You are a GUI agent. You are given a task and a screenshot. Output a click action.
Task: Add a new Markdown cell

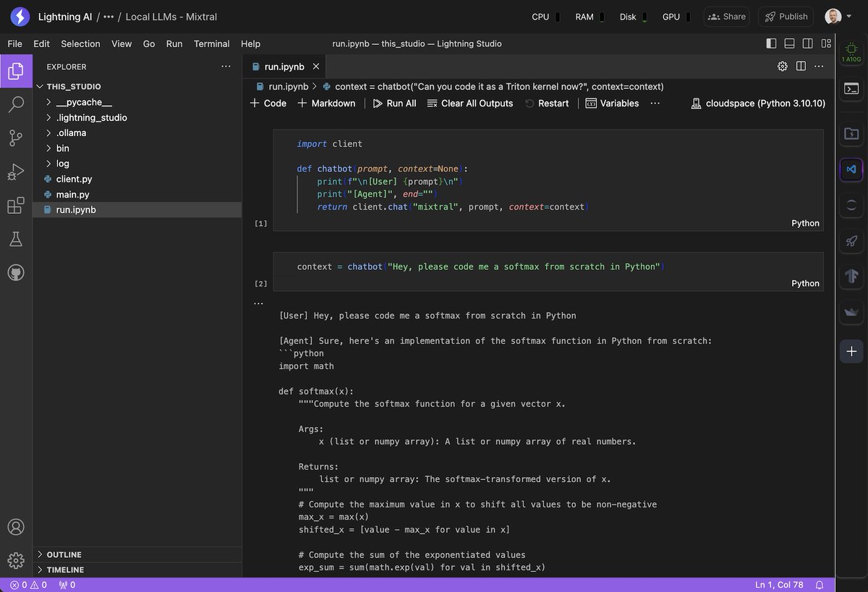(326, 103)
